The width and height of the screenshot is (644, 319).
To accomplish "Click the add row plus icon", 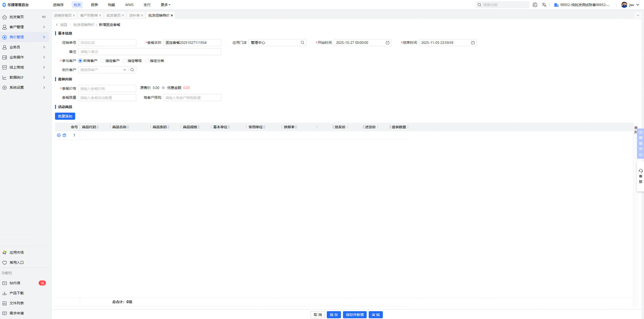I will [59, 135].
